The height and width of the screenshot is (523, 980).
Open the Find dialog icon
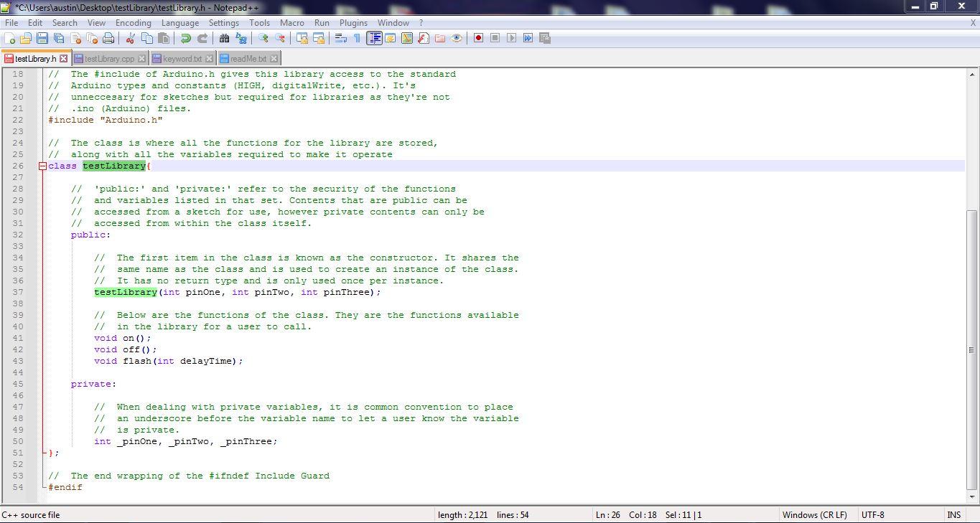[224, 38]
